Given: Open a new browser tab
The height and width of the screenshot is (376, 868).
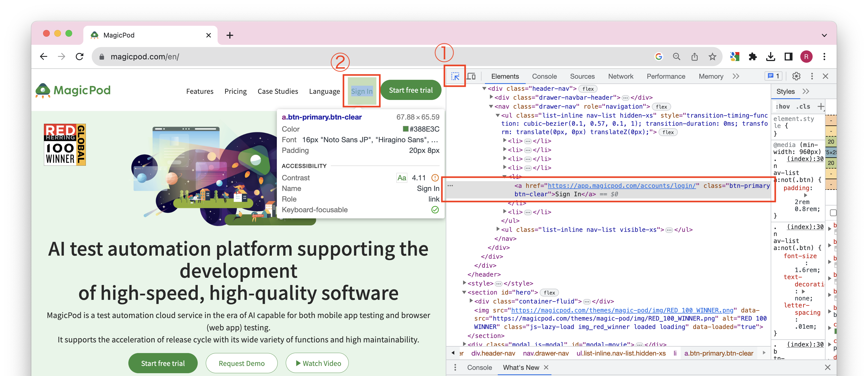Looking at the screenshot, I should [230, 35].
